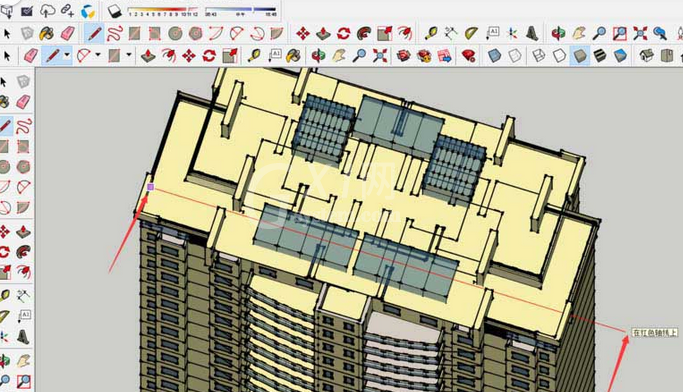Click Send to LayOut icon
The width and height of the screenshot is (683, 392).
click(x=444, y=56)
